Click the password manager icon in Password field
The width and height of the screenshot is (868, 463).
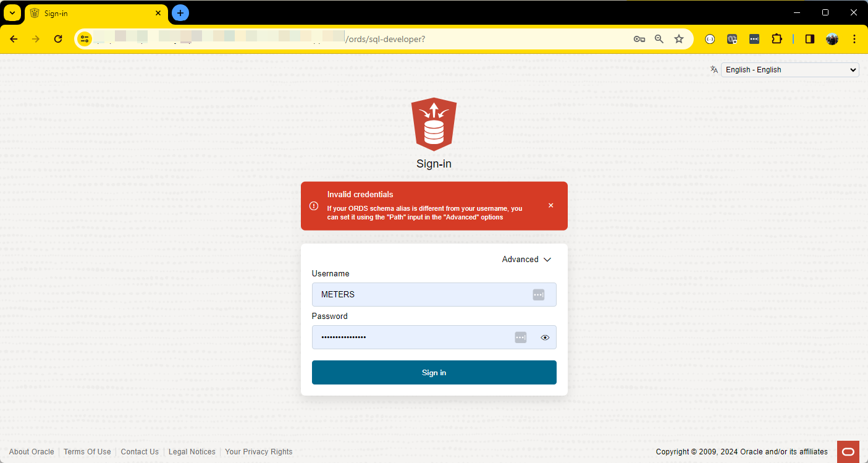coord(521,338)
